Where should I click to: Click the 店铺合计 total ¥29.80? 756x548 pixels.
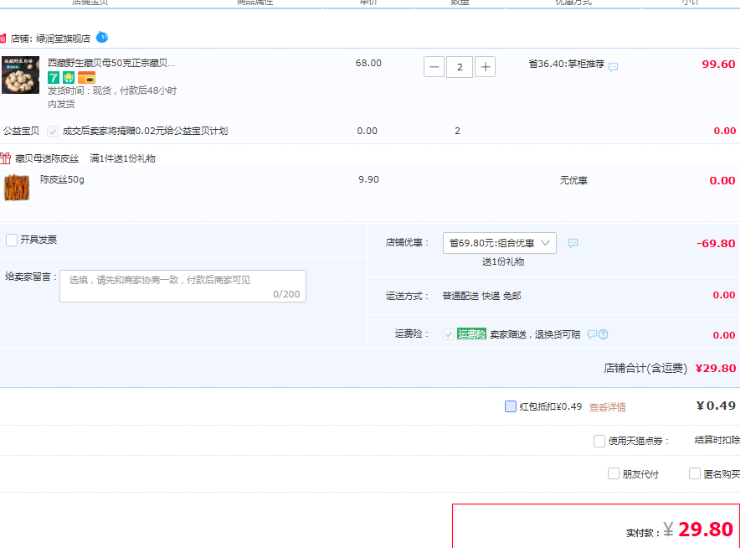tap(716, 369)
